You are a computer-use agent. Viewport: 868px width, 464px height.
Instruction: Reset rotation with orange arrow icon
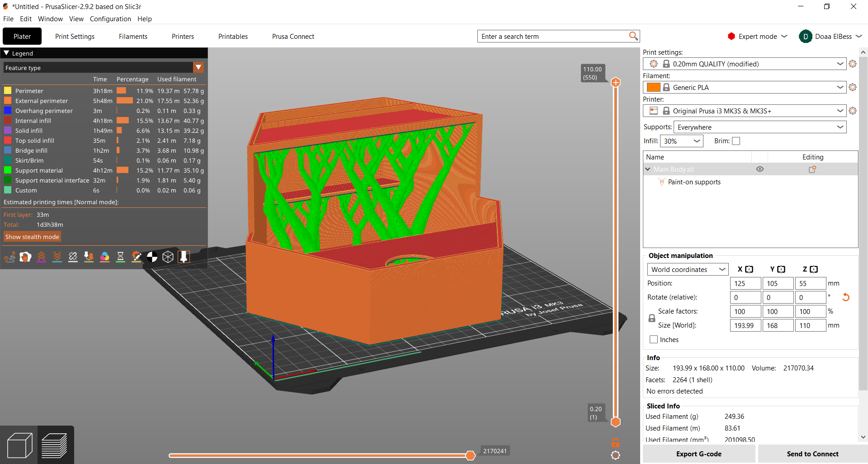tap(846, 297)
